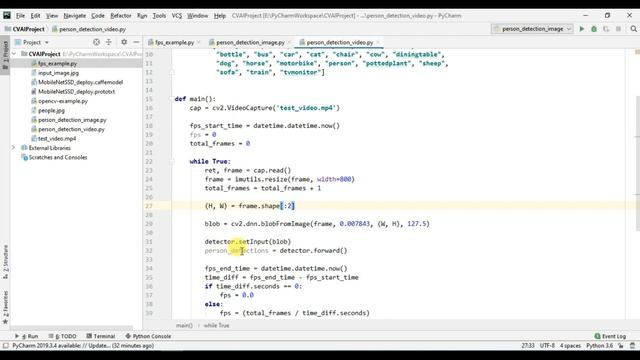Open the Navigate menu
The width and height of the screenshot is (640, 360).
coord(75,16)
